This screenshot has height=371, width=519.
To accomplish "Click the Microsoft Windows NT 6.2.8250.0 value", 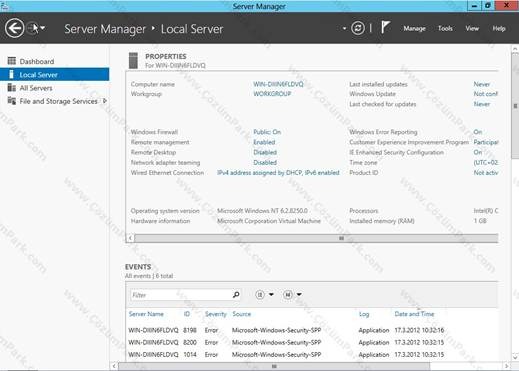I will click(262, 211).
